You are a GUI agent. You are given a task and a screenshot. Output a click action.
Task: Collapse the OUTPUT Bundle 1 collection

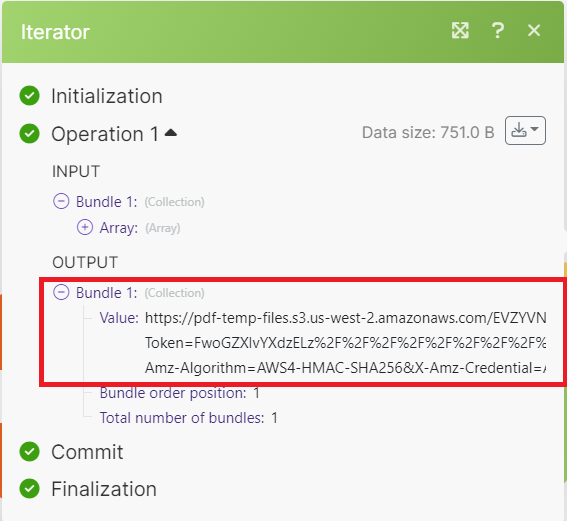[x=61, y=292]
